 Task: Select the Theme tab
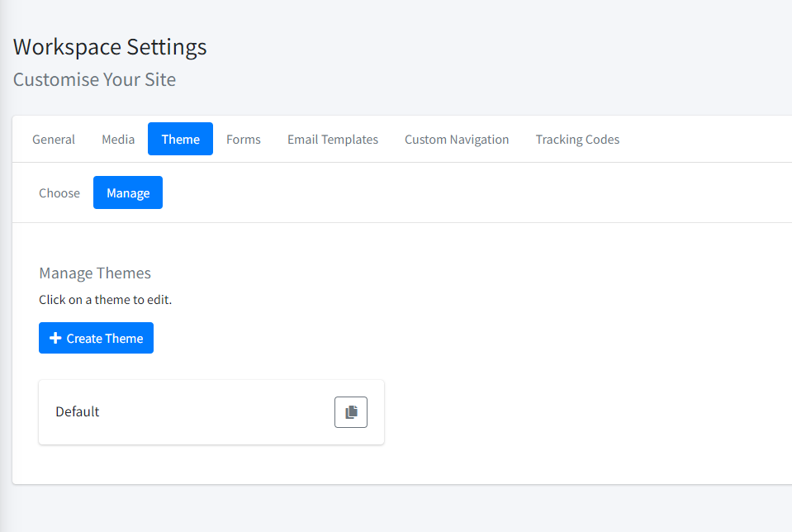click(x=180, y=139)
